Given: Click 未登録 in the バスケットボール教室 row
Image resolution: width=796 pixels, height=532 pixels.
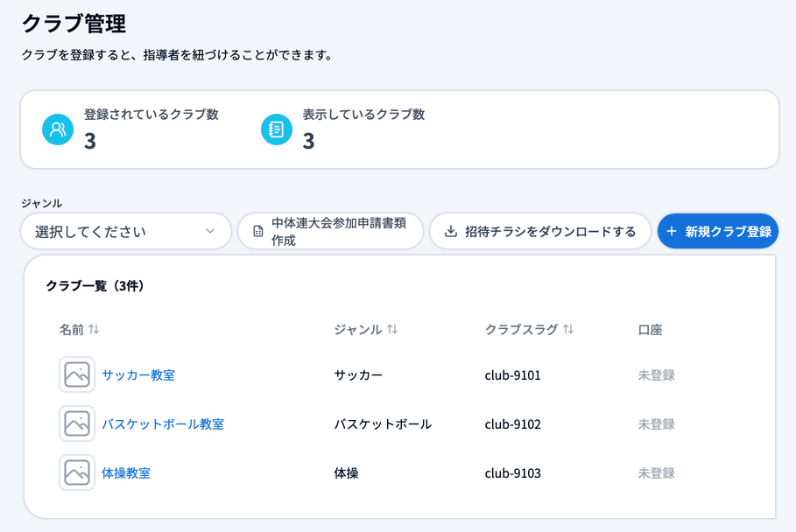Looking at the screenshot, I should pyautogui.click(x=656, y=424).
